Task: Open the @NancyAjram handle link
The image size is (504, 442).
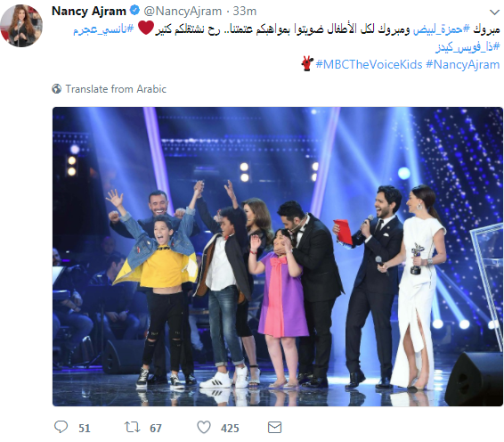Action: point(183,12)
